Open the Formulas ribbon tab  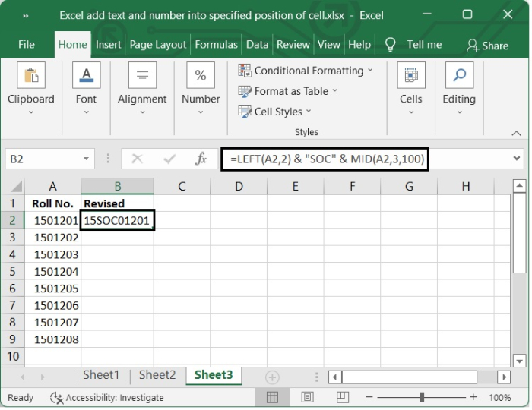[x=217, y=45]
